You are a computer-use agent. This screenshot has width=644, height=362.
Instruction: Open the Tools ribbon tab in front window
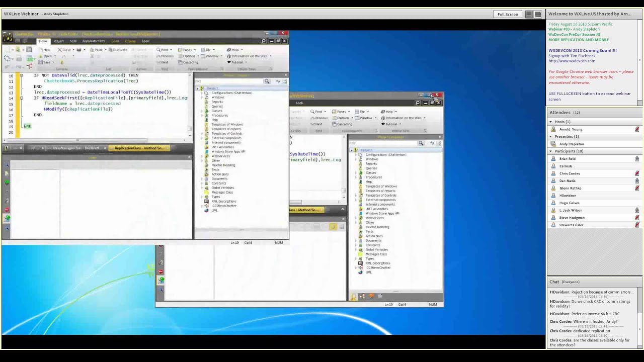coord(145,41)
